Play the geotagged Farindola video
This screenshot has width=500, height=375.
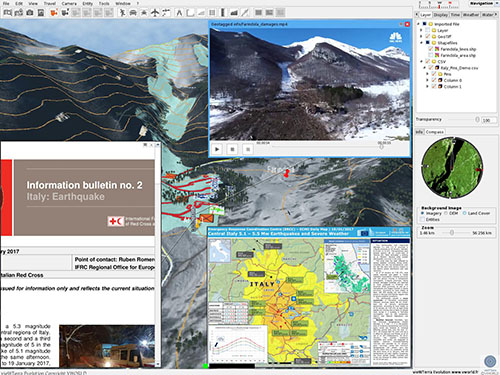(x=217, y=149)
